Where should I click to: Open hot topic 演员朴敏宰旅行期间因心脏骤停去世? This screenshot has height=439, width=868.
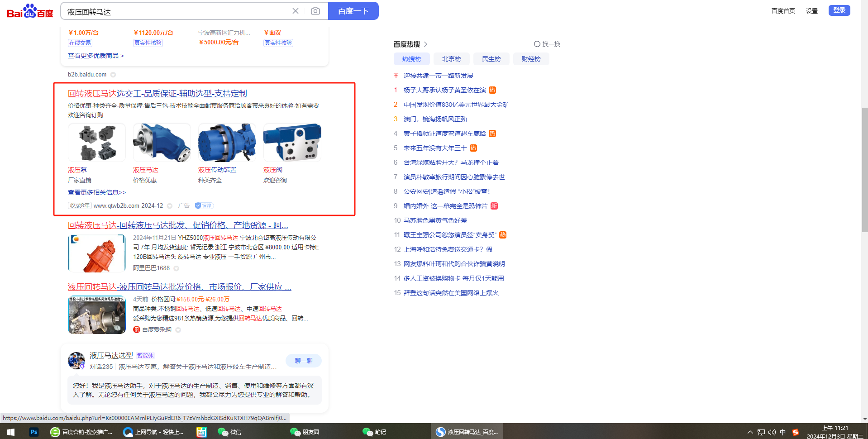tap(454, 177)
